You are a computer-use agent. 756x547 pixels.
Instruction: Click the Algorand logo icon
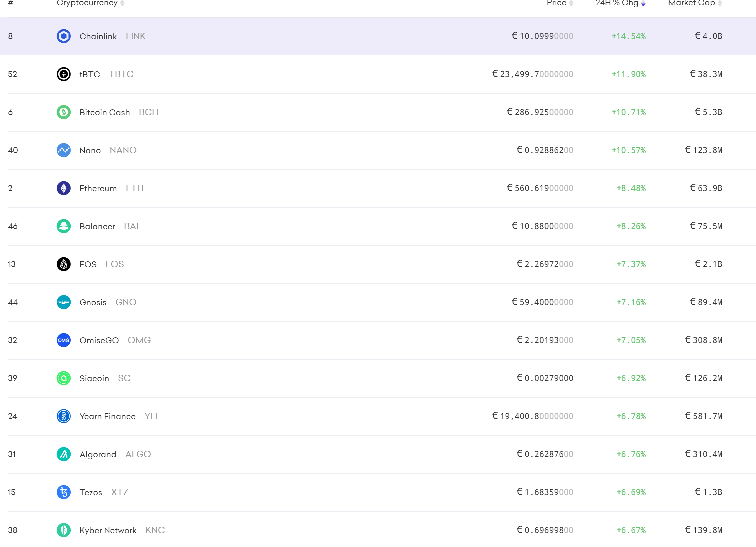tap(63, 454)
